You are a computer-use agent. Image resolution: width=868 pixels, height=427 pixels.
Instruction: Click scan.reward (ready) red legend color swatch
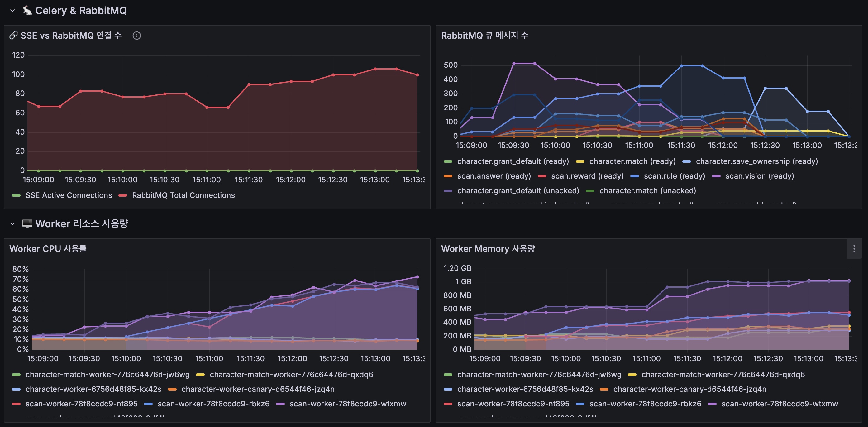click(542, 176)
